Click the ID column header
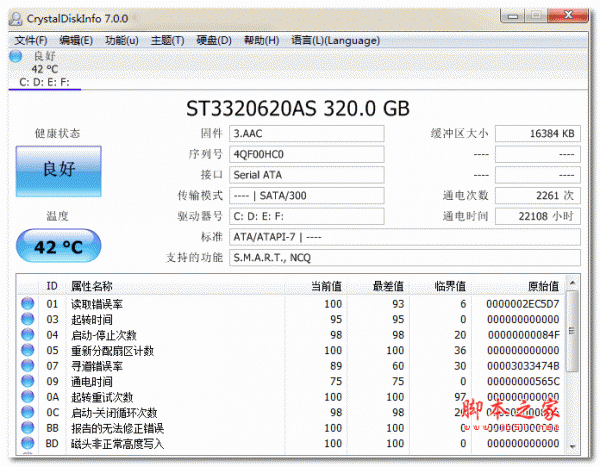600x467 pixels. (52, 286)
